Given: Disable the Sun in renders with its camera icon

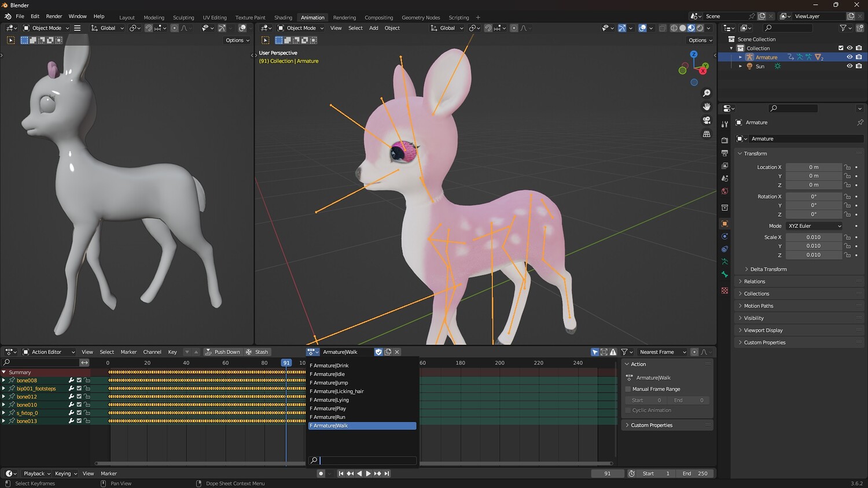Looking at the screenshot, I should (859, 66).
